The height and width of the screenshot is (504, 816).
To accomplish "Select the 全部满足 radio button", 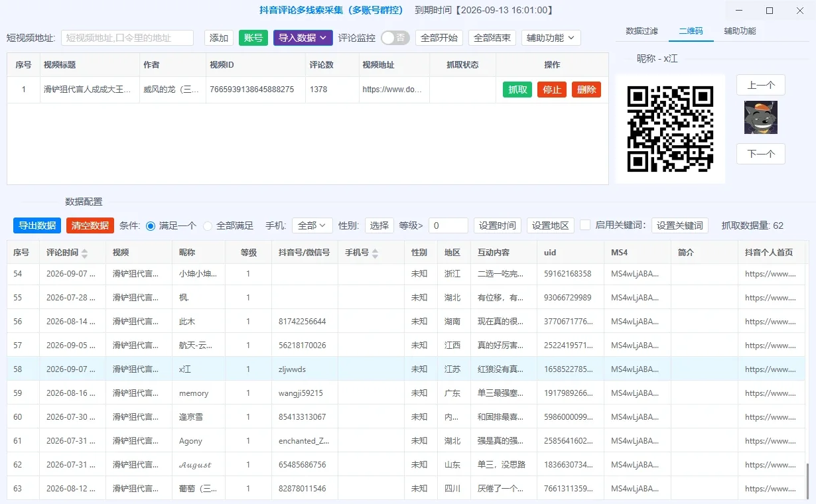I will point(208,225).
